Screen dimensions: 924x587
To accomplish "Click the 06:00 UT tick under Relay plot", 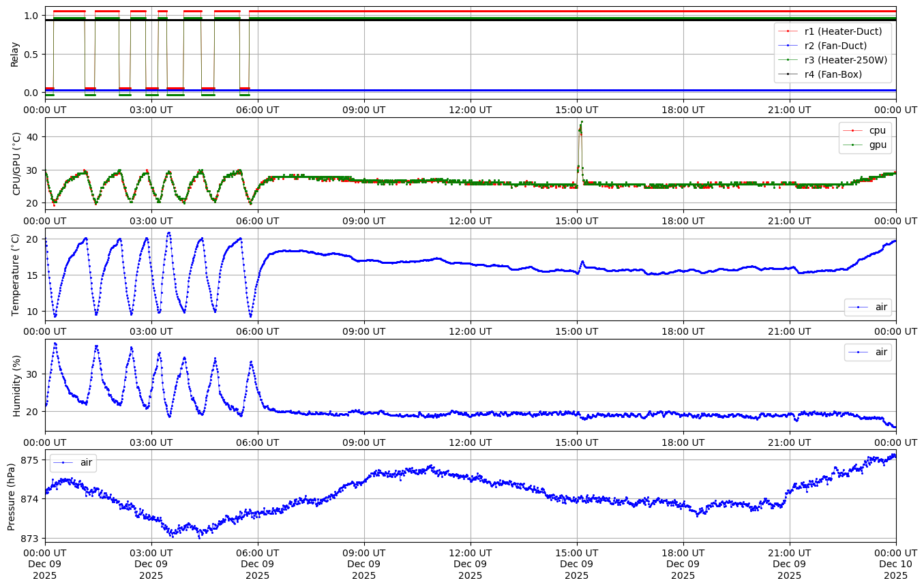I will coord(258,110).
